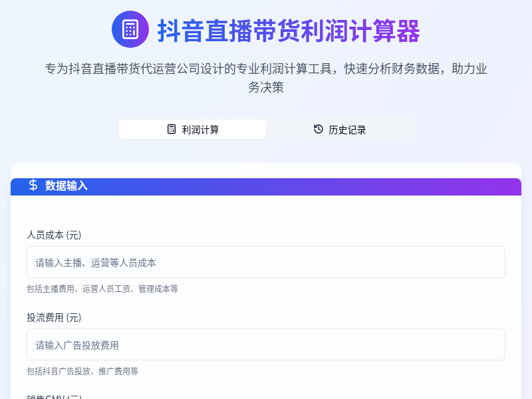
Task: Click the 投流费用 (元) label
Action: click(54, 317)
